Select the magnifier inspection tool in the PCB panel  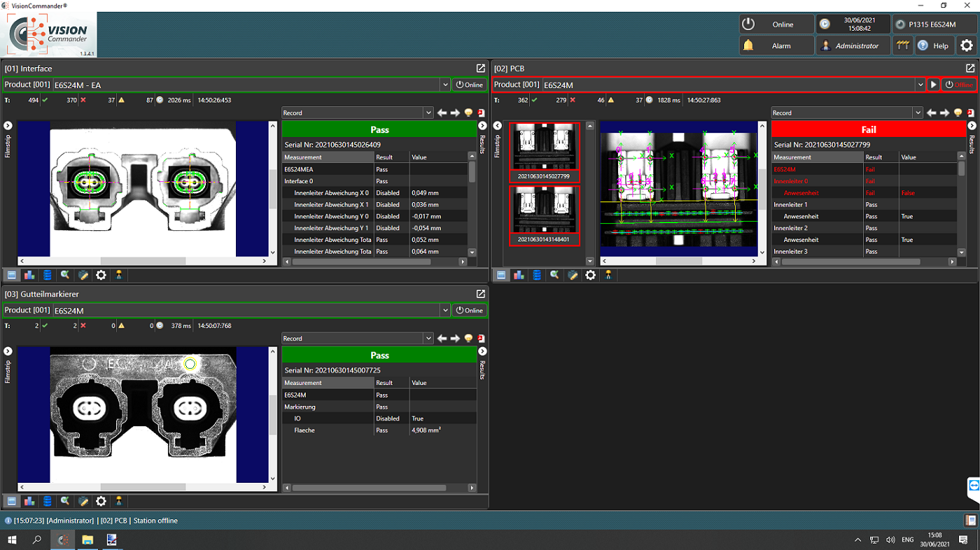tap(555, 274)
